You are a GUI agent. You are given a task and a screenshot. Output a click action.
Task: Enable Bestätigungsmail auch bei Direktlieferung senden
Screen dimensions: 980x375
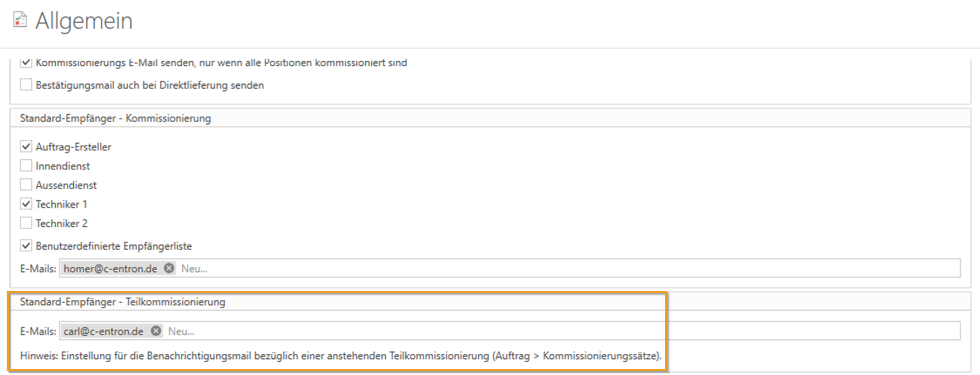(x=26, y=85)
